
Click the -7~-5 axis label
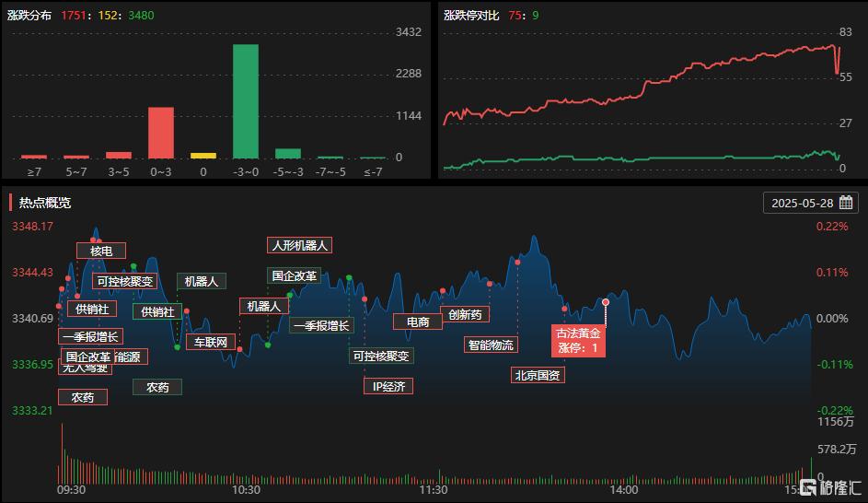coord(330,171)
